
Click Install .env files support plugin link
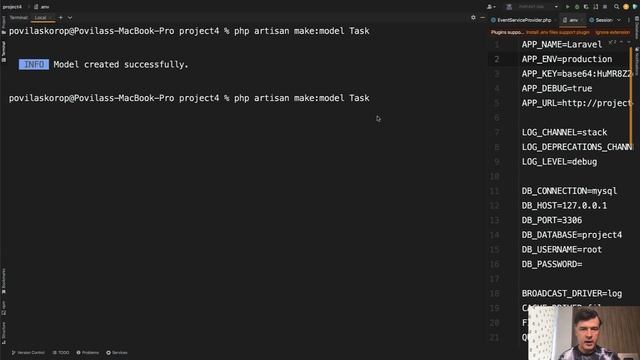558,32
